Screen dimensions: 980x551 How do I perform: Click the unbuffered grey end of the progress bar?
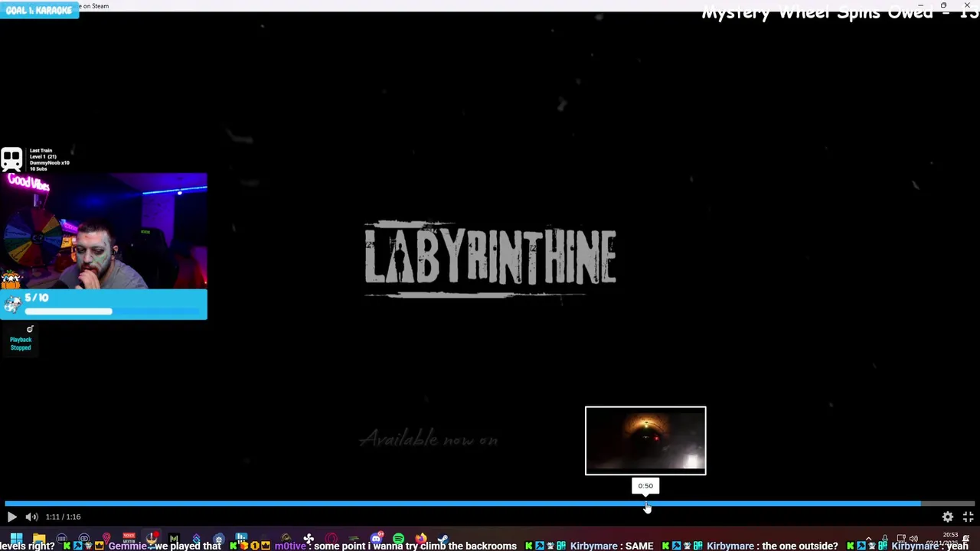pos(948,504)
